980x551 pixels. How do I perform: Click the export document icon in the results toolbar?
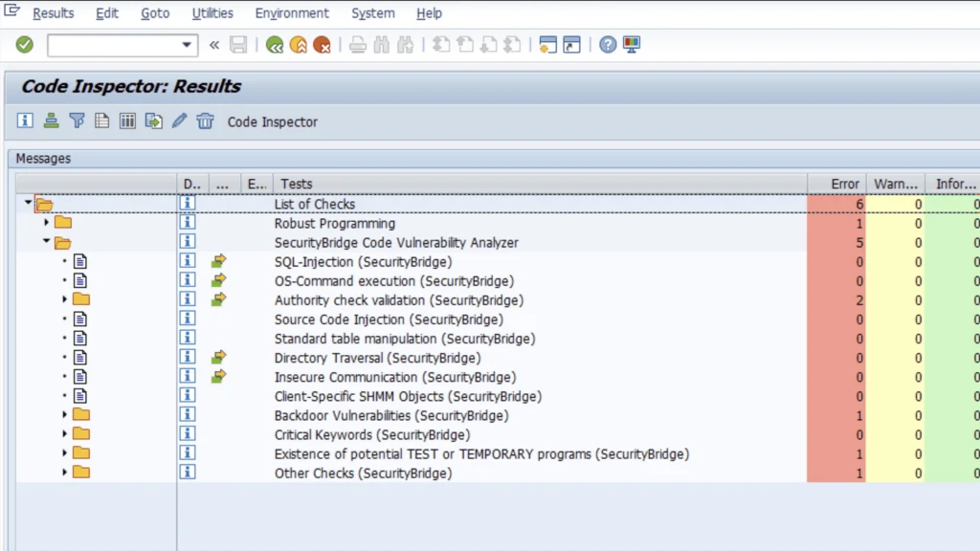pyautogui.click(x=154, y=121)
